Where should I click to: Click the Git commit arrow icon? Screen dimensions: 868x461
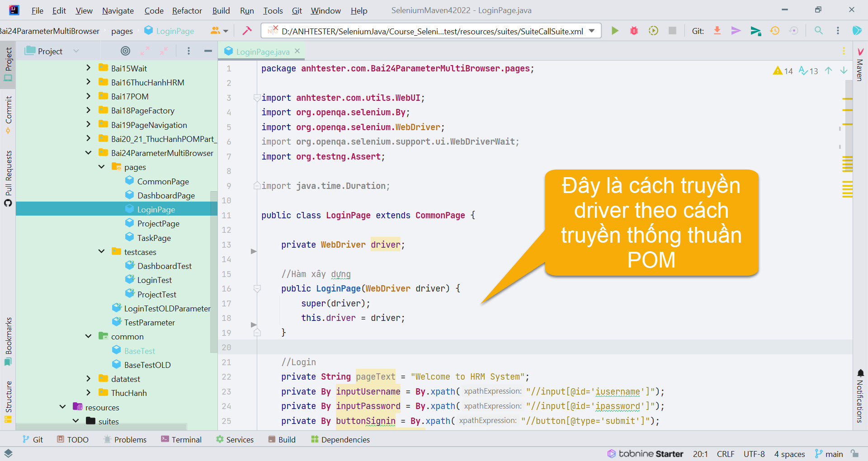(x=736, y=31)
